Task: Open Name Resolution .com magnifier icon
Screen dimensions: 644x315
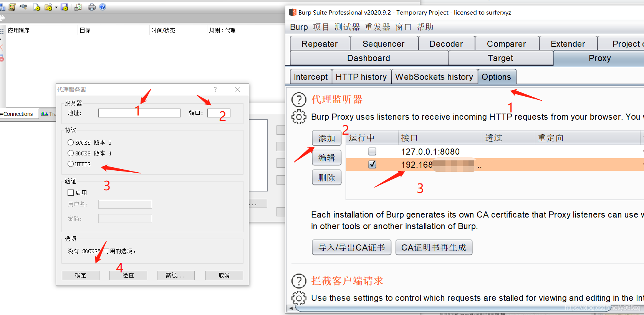Action: (x=23, y=7)
